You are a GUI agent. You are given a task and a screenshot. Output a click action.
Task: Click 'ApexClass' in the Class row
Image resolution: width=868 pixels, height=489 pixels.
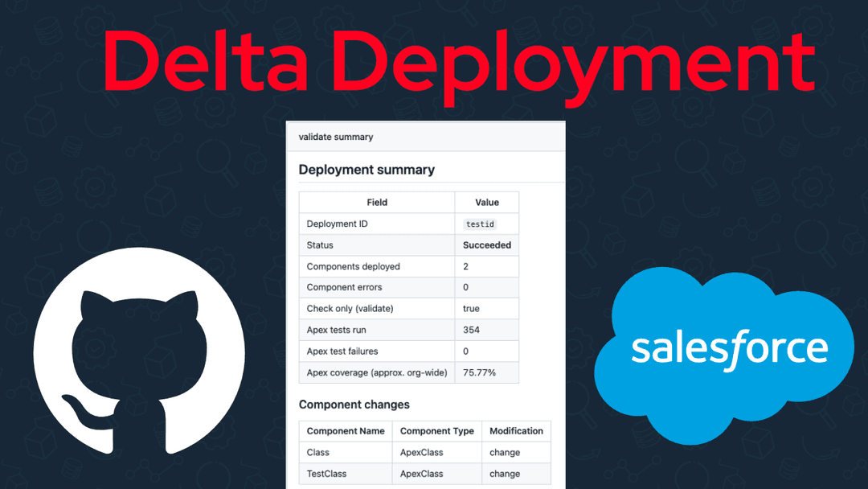(422, 453)
